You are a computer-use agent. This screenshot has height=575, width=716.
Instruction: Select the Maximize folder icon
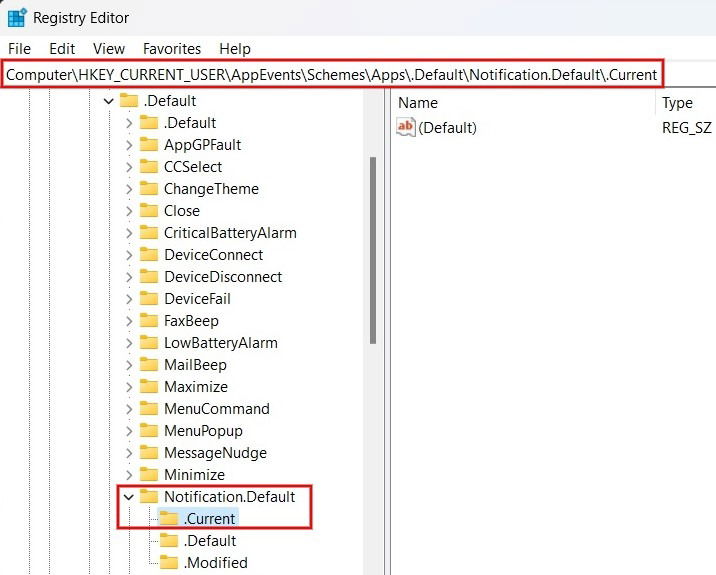[149, 387]
